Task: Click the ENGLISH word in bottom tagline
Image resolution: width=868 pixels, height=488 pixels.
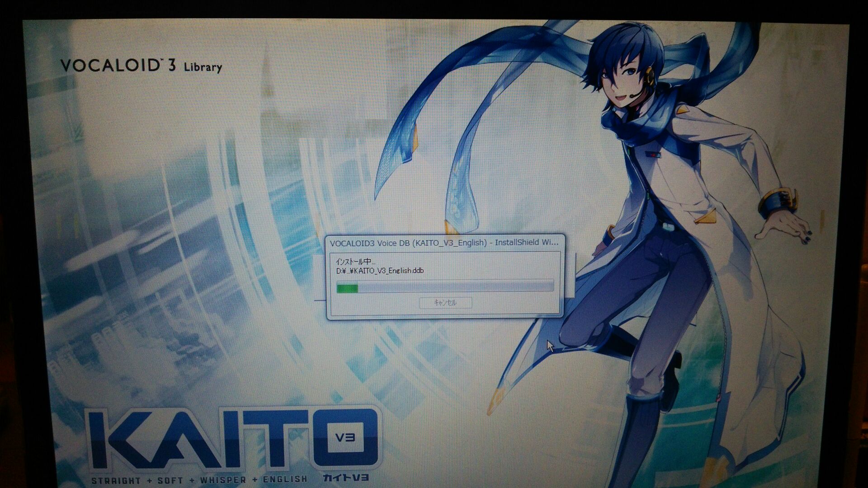Action: point(285,479)
